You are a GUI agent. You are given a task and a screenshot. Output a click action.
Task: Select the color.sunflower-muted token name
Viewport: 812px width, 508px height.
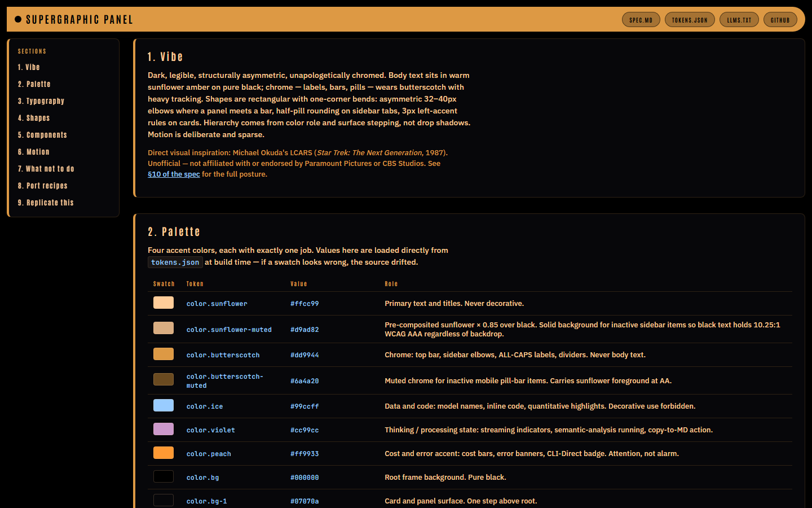click(229, 330)
